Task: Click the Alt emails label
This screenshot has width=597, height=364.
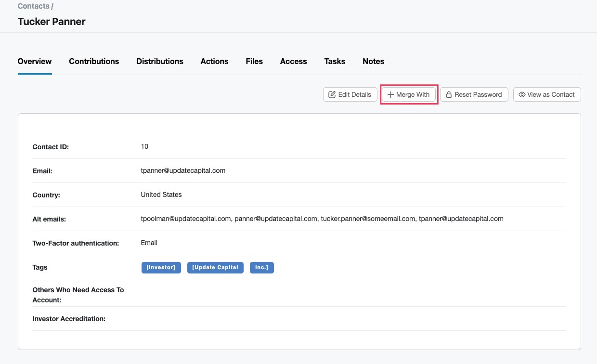Action: [x=49, y=219]
